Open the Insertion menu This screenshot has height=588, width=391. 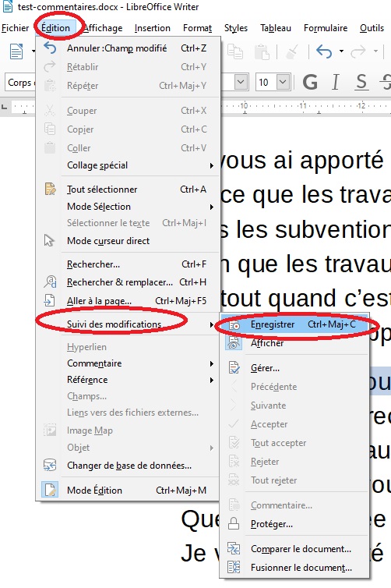[152, 28]
